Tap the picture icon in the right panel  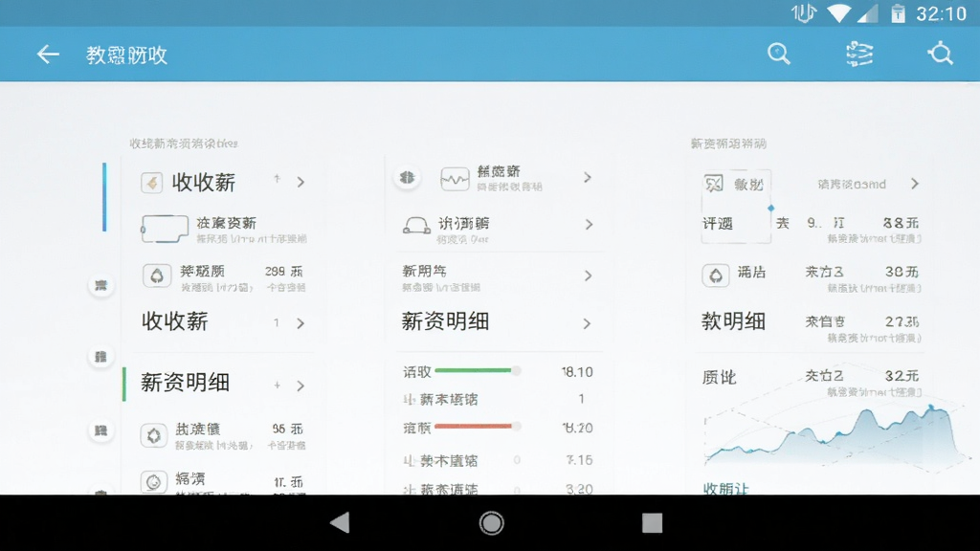click(714, 184)
